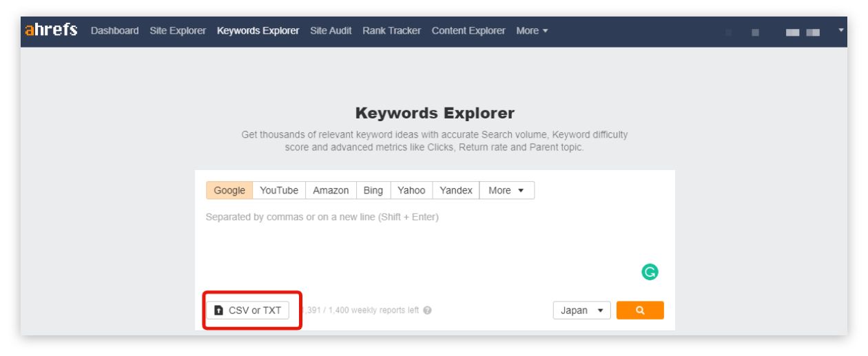Open the ahrefs logo home link
Image resolution: width=868 pixels, height=356 pixels.
click(51, 31)
